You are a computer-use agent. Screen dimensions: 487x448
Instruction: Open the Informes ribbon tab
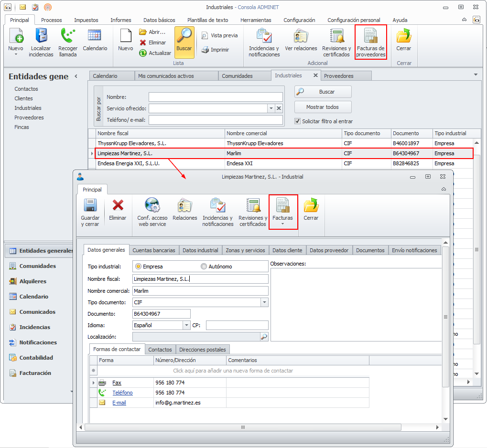(x=121, y=20)
